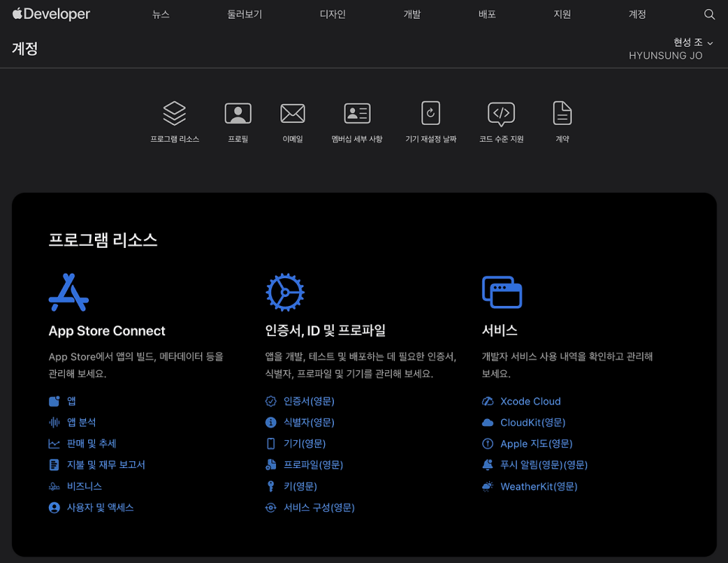Click the Xcode Cloud icon
Viewport: 728px width, 563px height.
(x=488, y=401)
